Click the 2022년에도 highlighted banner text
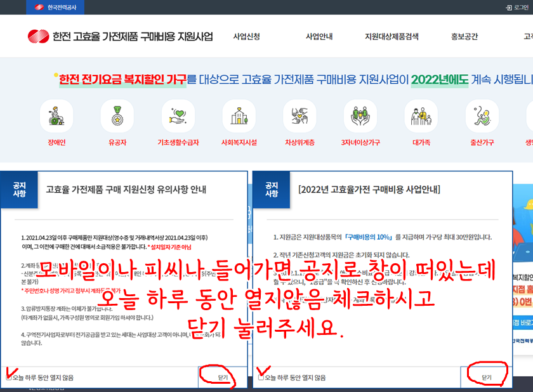 pos(440,79)
